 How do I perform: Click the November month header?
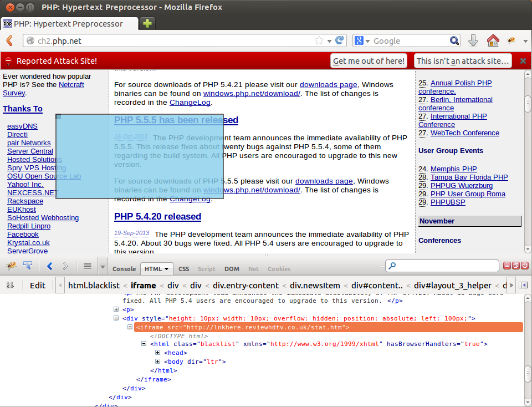click(x=469, y=221)
